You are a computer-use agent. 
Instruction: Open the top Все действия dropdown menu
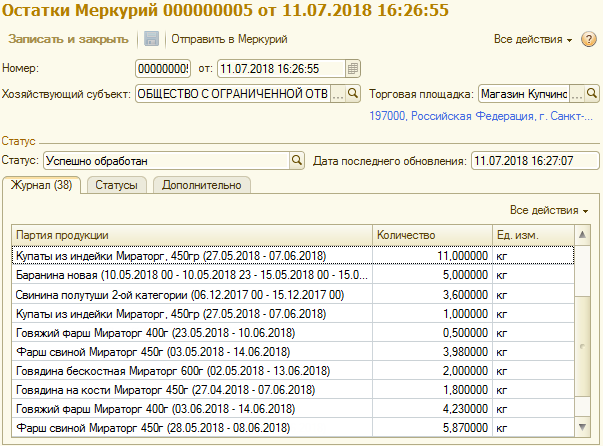pyautogui.click(x=533, y=39)
